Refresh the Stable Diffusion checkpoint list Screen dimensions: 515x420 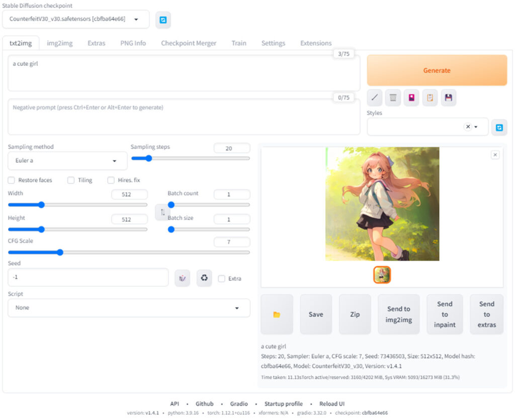[x=163, y=20]
